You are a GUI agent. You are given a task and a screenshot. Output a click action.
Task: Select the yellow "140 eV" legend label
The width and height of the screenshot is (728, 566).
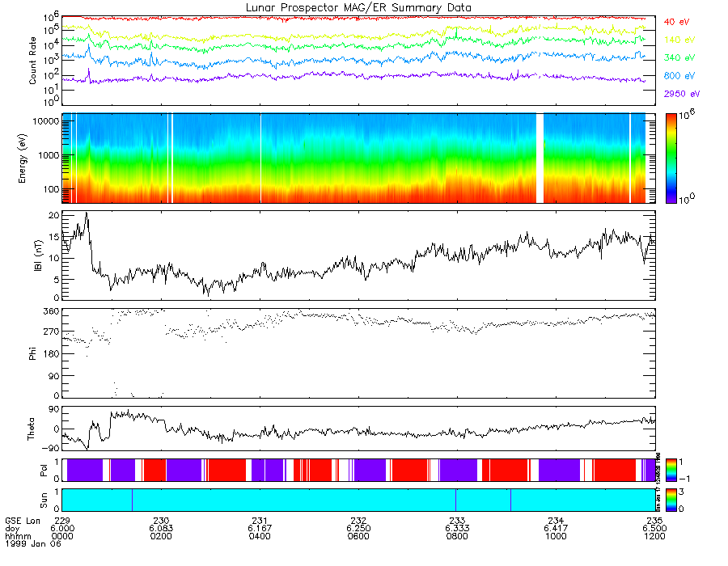click(679, 40)
